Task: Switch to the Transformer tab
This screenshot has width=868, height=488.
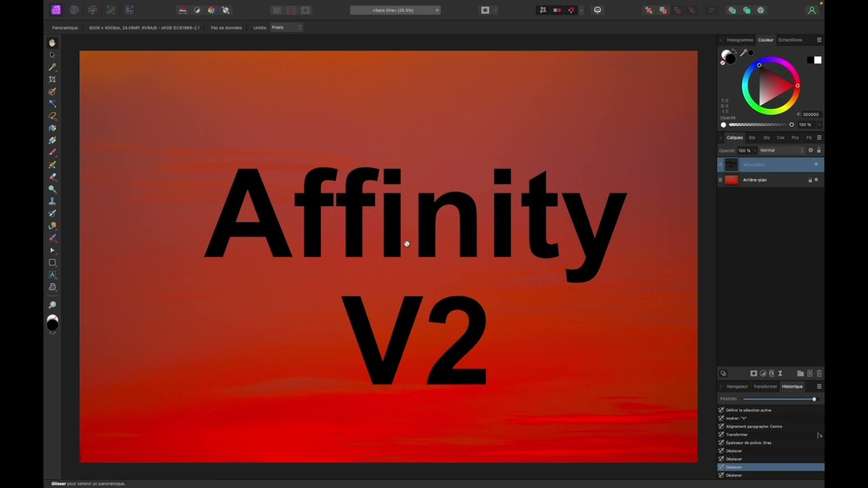Action: [765, 386]
